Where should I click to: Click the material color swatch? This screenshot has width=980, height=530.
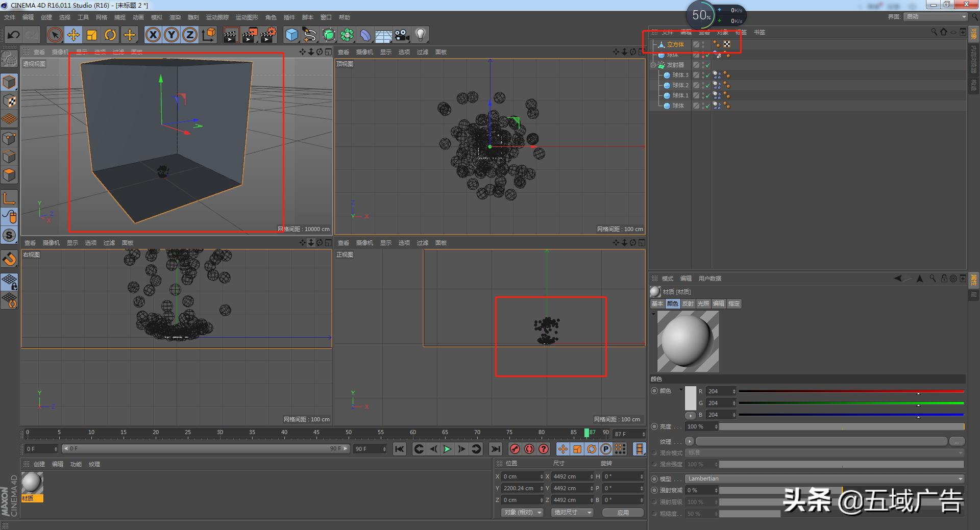[690, 398]
